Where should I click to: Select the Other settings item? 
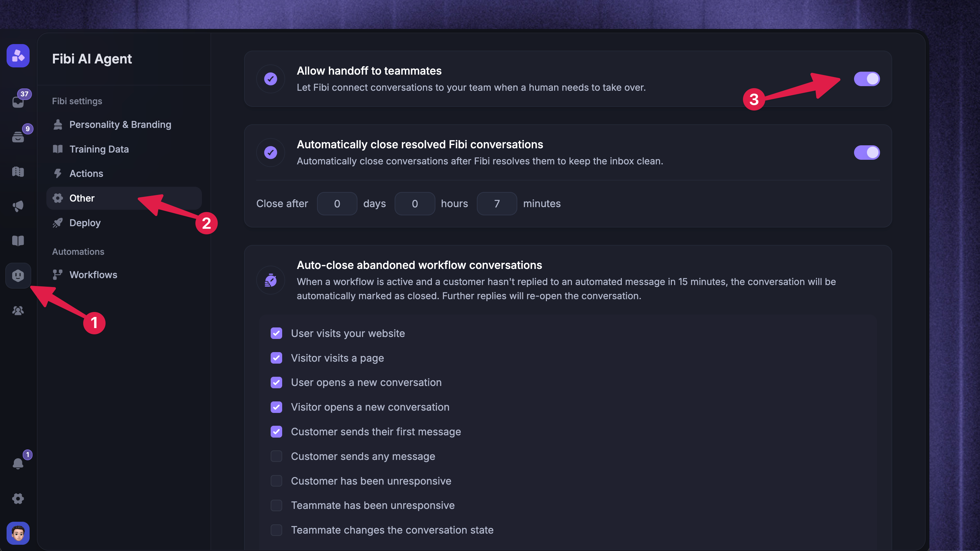[x=124, y=198]
